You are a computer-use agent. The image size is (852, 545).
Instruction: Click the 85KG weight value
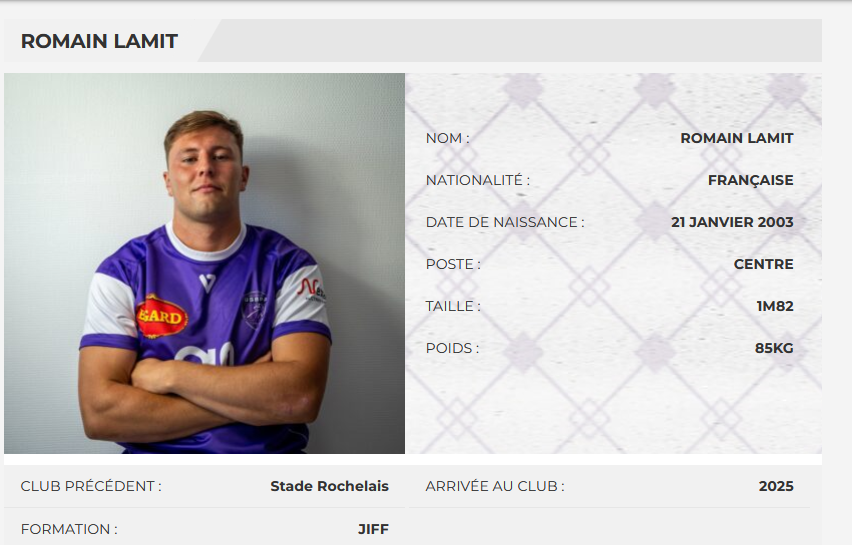(774, 348)
